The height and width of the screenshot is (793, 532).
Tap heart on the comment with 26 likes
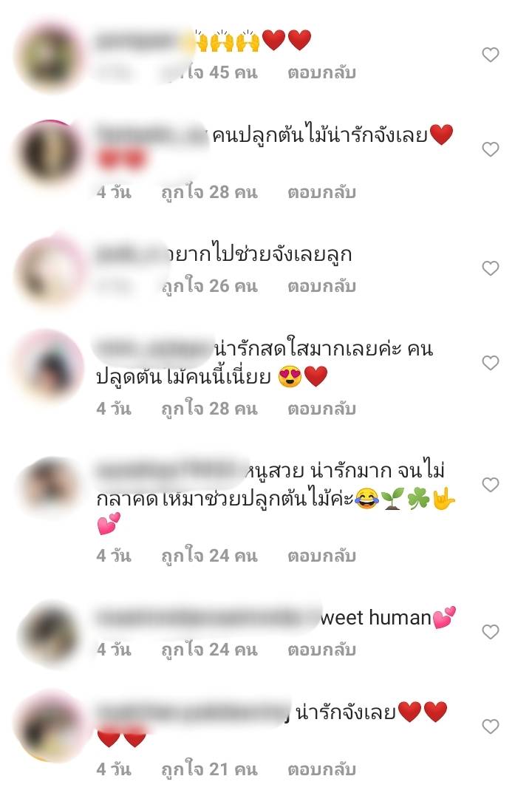490,268
